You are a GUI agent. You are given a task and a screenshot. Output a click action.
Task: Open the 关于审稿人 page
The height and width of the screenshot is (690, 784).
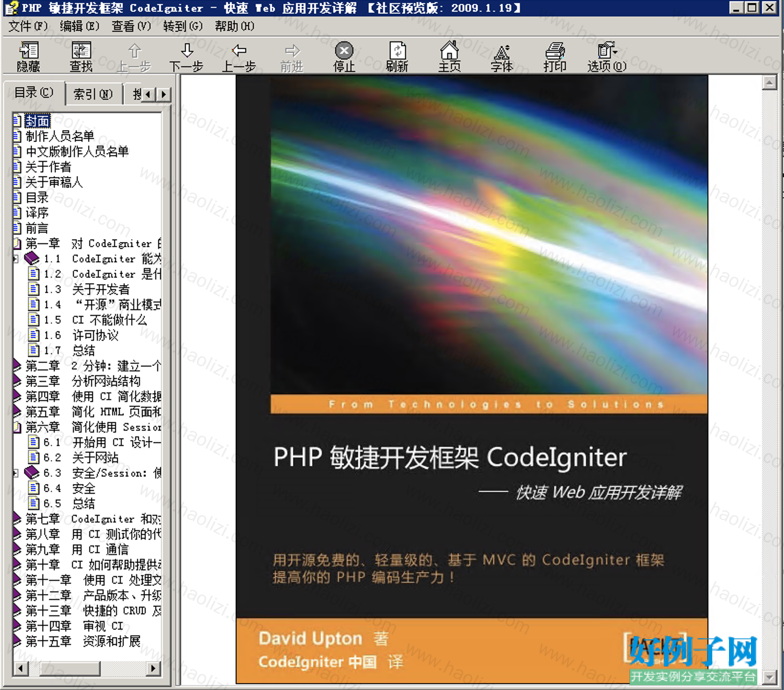tap(54, 182)
